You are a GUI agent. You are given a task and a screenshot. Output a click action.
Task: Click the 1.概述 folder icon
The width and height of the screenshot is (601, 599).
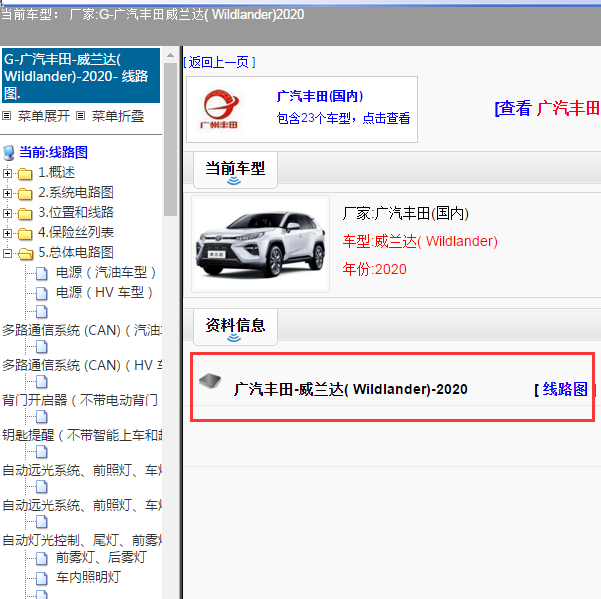point(25,174)
